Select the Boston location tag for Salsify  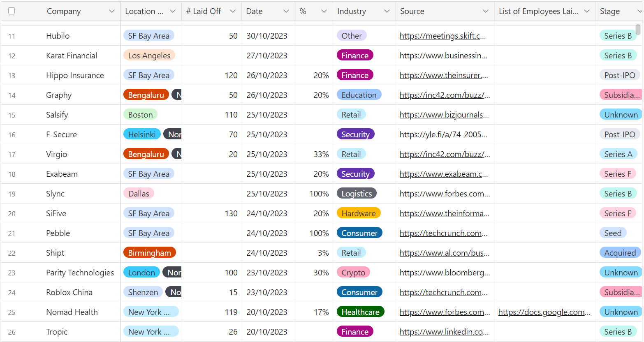(x=140, y=115)
